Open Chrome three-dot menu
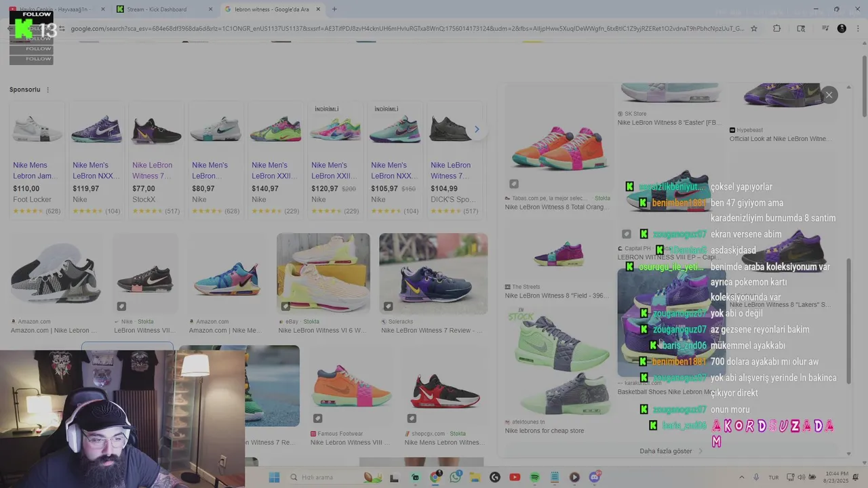 tap(858, 28)
